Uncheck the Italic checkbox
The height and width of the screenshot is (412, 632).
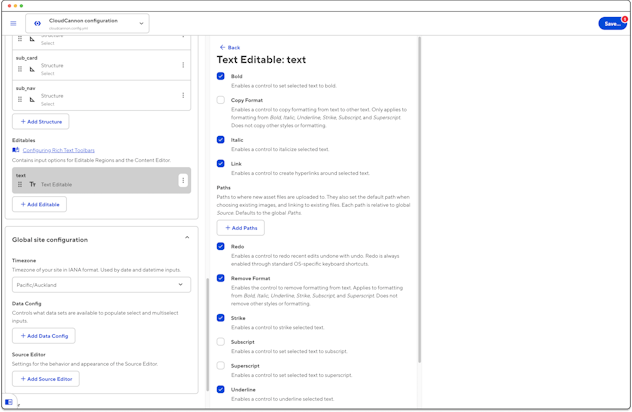click(220, 139)
